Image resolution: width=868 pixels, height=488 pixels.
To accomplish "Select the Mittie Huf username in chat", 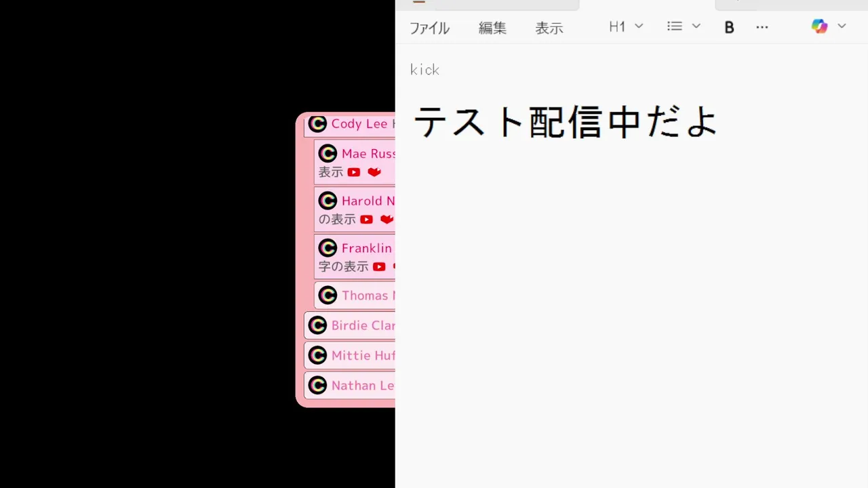I will tap(363, 356).
